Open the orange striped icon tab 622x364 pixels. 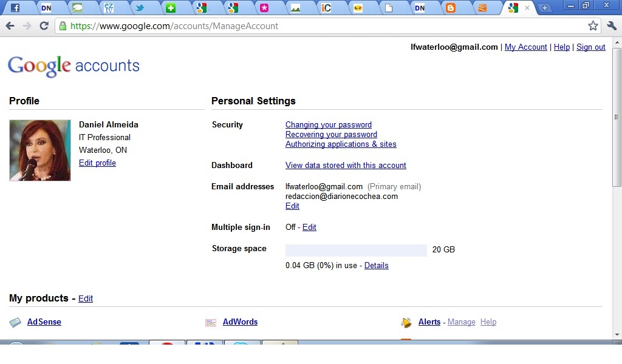click(482, 7)
